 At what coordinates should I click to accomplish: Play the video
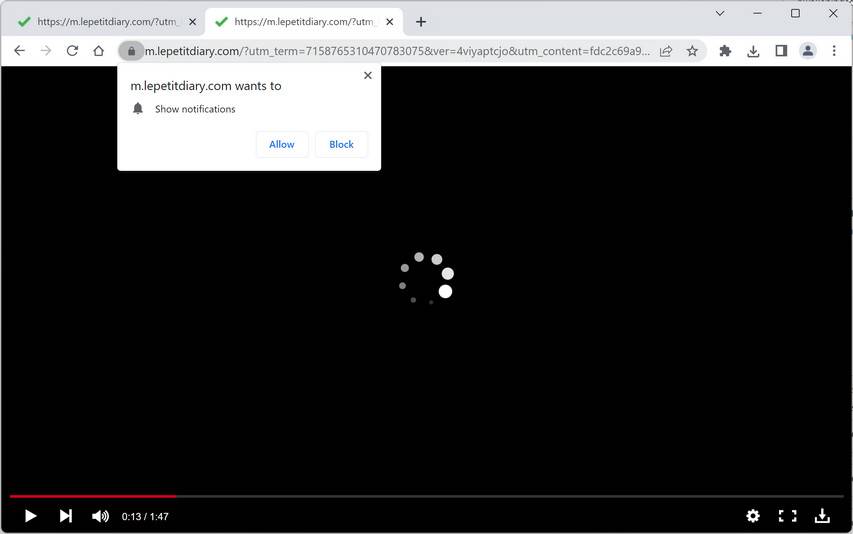tap(30, 516)
